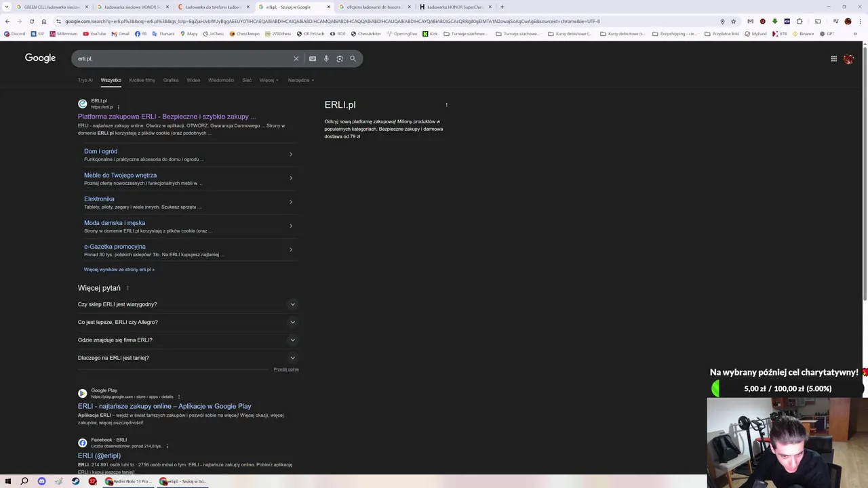Open Steam from the taskbar
868x488 pixels.
(75, 481)
